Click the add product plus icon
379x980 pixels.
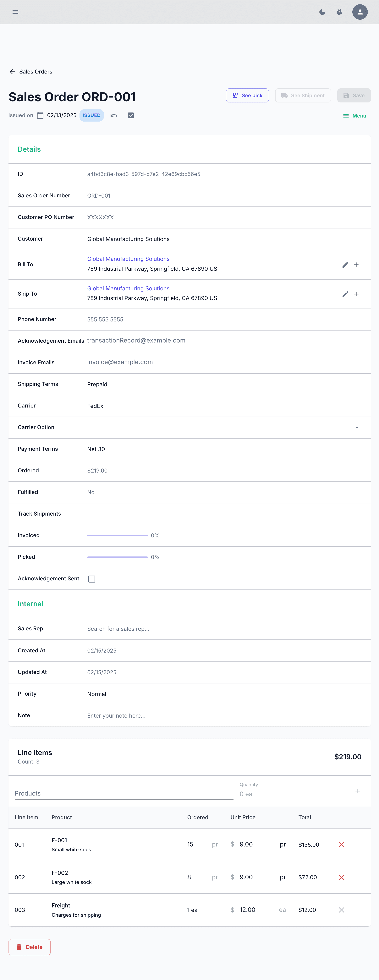358,791
